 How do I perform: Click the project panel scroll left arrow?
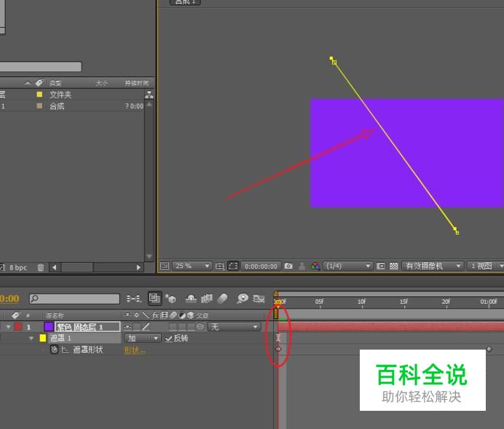coord(55,267)
